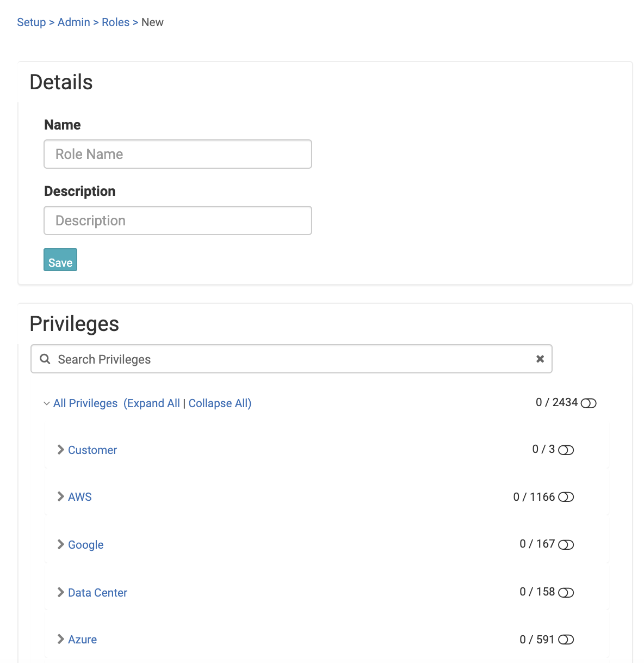Click inside the Role Name input field
The image size is (644, 663).
177,154
